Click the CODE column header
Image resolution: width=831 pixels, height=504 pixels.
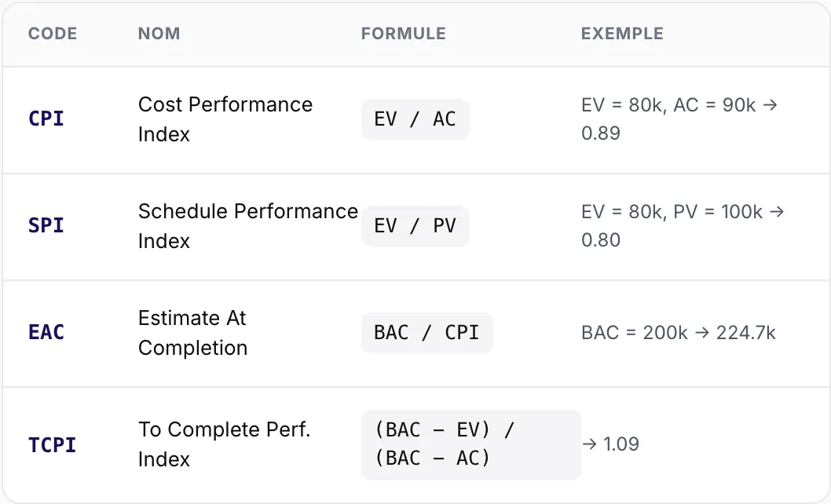53,34
